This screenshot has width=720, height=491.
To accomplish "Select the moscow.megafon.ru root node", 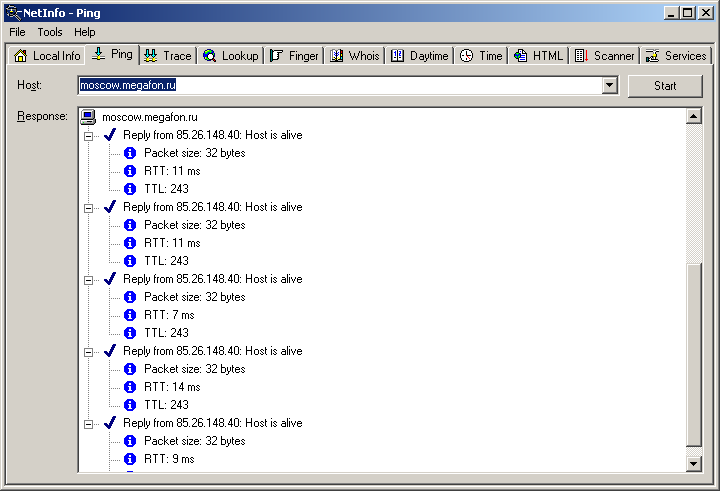I will pyautogui.click(x=150, y=117).
